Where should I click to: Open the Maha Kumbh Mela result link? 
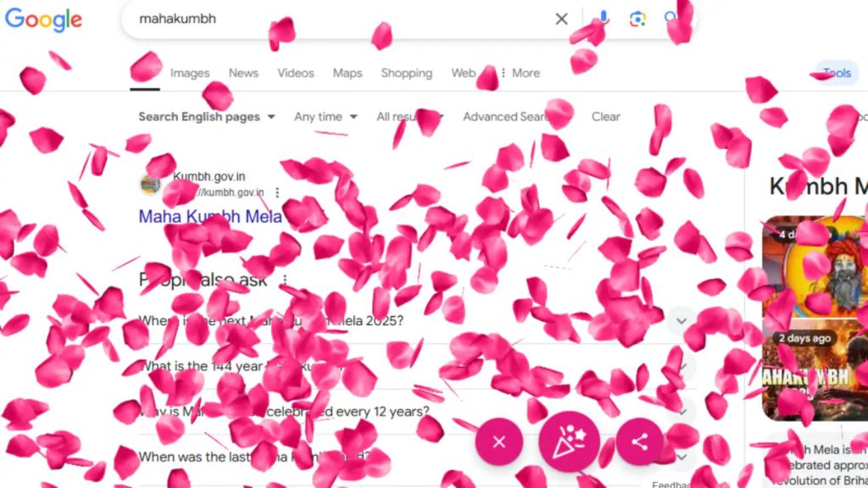click(x=210, y=216)
